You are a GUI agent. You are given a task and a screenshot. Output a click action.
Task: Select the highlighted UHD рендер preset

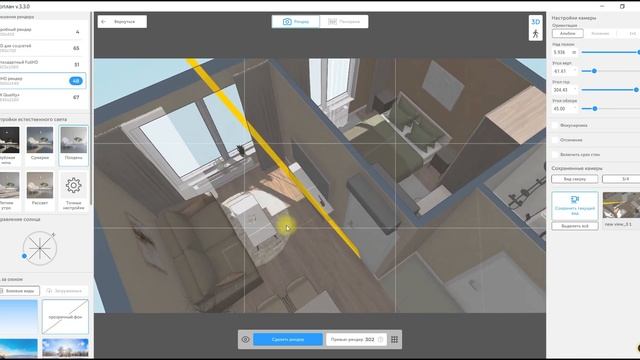[42, 80]
